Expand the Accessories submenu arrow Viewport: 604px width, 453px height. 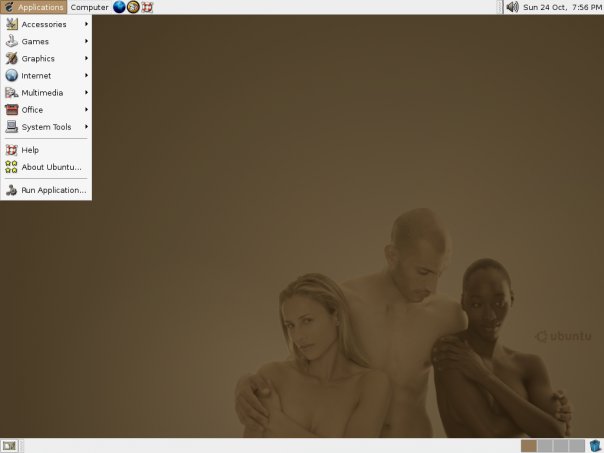pos(86,24)
